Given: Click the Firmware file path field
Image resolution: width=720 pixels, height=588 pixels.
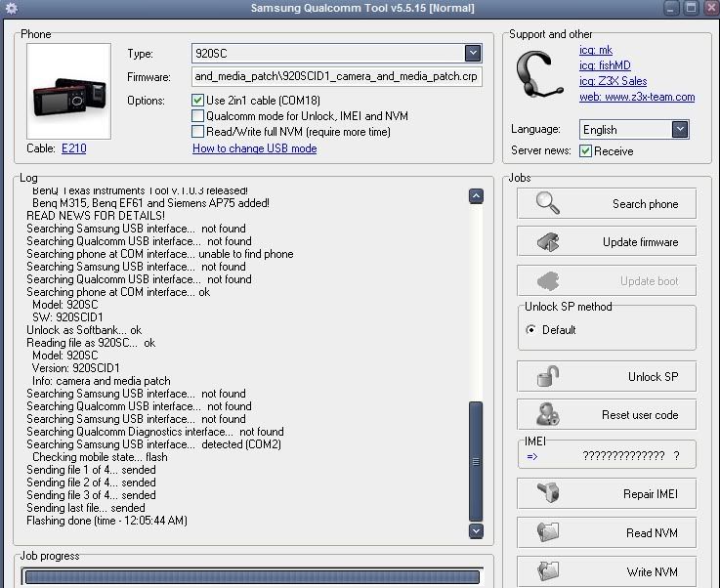Looking at the screenshot, I should point(337,76).
